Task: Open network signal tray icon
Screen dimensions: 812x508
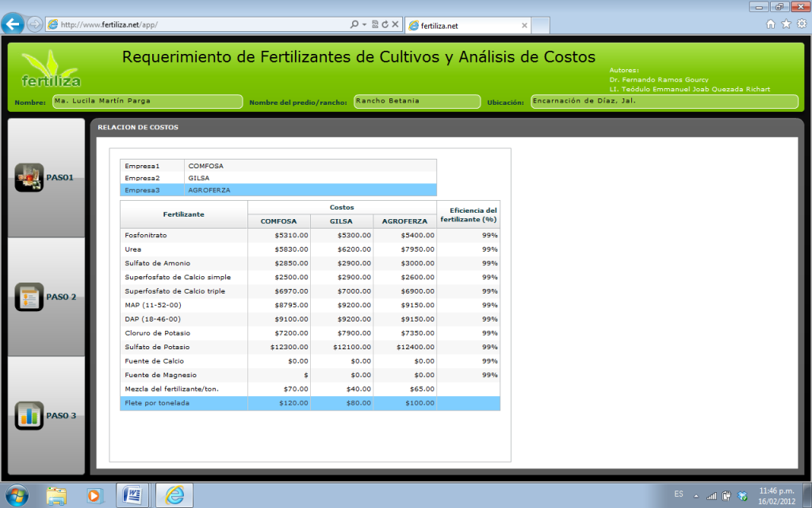Action: tap(712, 496)
